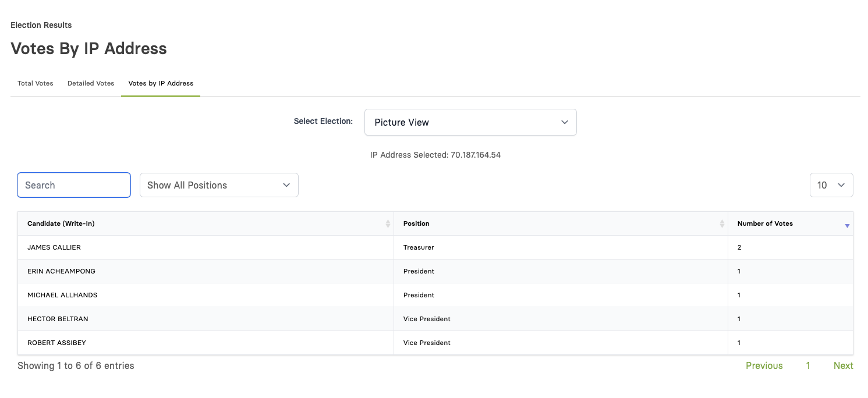Click the Next pagination link
Image resolution: width=868 pixels, height=398 pixels.
click(843, 365)
